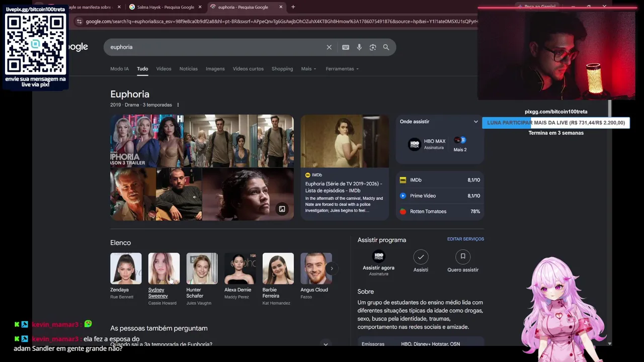The image size is (644, 362).
Task: Click the 78% Rotten Tomatoes score
Action: tap(475, 212)
